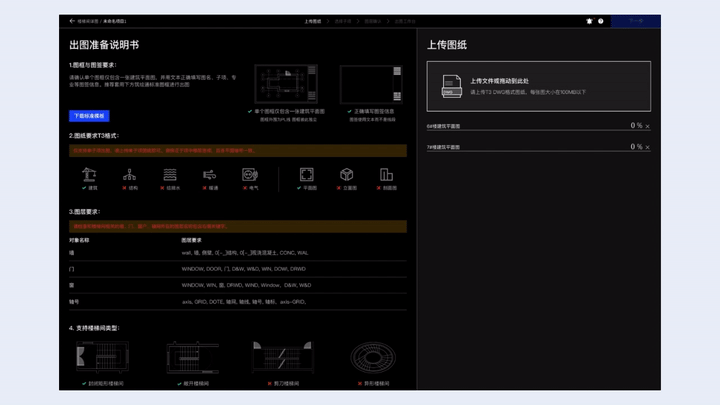
Task: Click the 'axis, GRID, DOTE' layer row
Action: [x=238, y=302]
